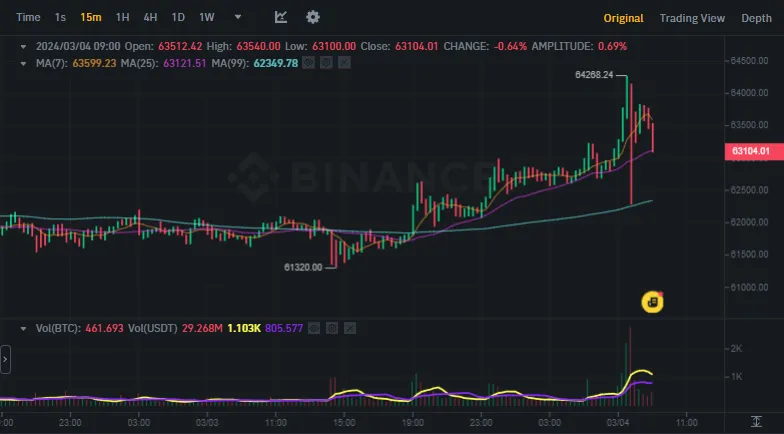Viewport: 784px width, 434px height.
Task: Click the 64500.00 price axis label
Action: (x=749, y=60)
